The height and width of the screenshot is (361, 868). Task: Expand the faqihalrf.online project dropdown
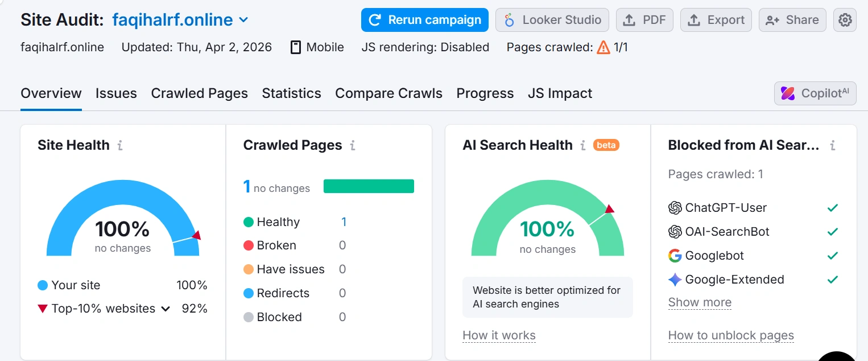point(243,19)
